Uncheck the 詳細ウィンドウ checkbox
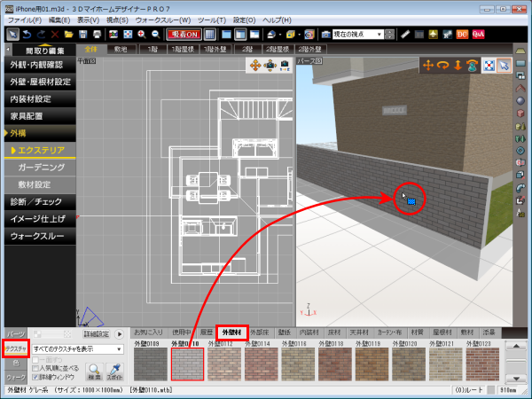 [35, 377]
